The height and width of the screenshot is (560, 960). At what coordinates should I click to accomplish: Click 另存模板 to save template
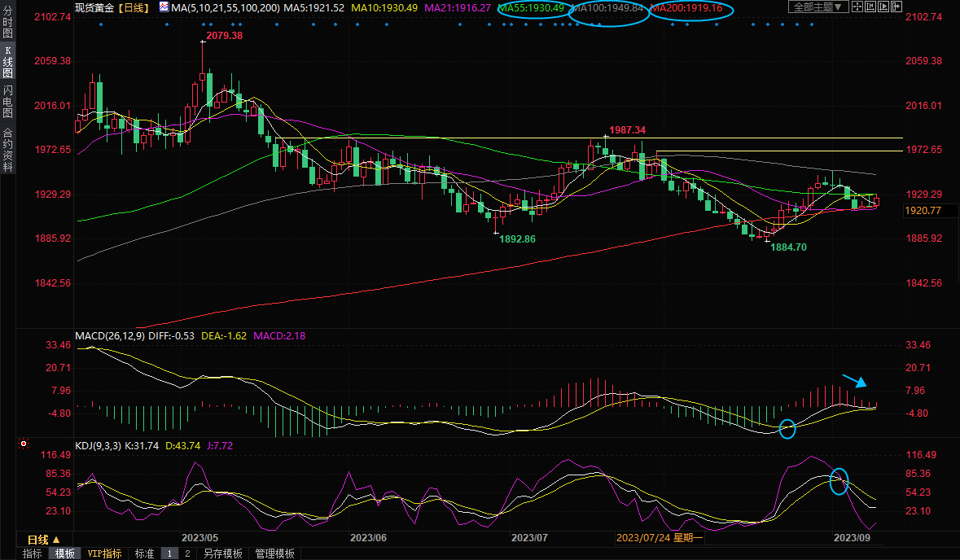point(223,553)
